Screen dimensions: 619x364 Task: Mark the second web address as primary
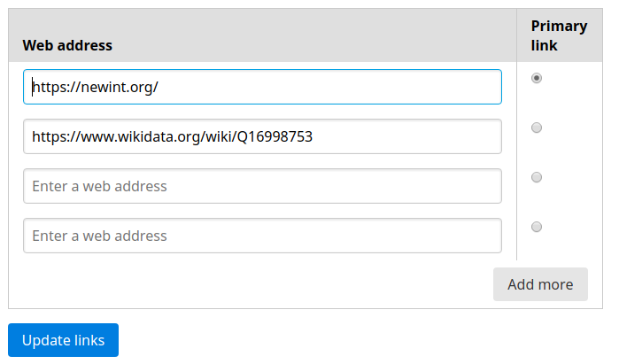(x=537, y=128)
